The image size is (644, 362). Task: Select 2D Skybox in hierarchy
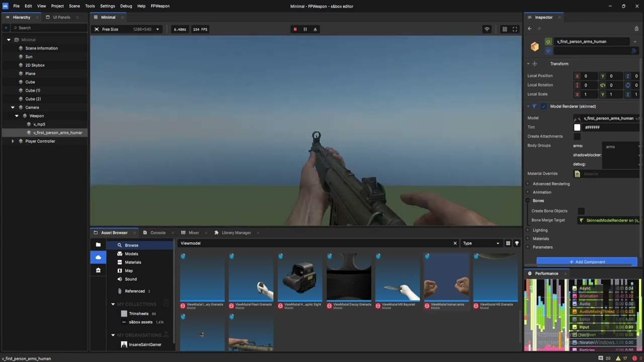[x=35, y=65]
